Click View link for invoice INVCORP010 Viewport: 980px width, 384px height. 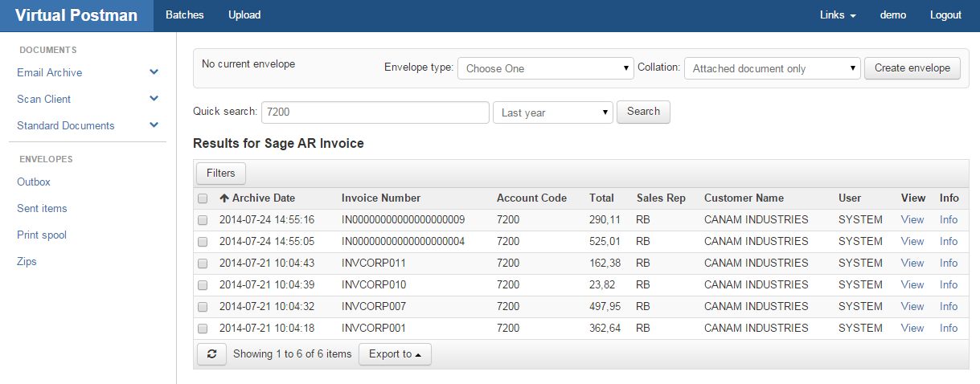(x=912, y=285)
